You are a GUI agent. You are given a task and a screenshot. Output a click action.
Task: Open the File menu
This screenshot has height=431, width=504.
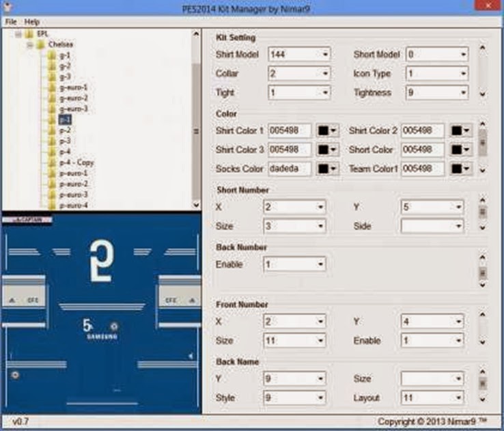[11, 22]
